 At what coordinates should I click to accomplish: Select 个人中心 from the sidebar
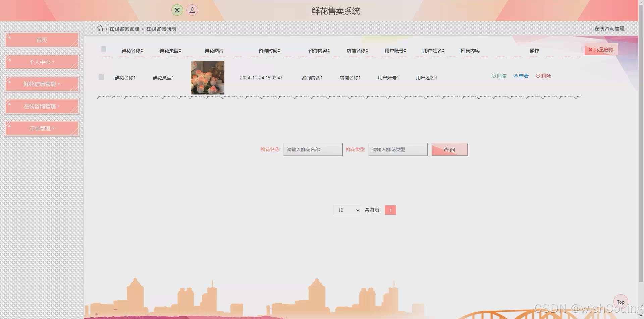click(x=42, y=62)
